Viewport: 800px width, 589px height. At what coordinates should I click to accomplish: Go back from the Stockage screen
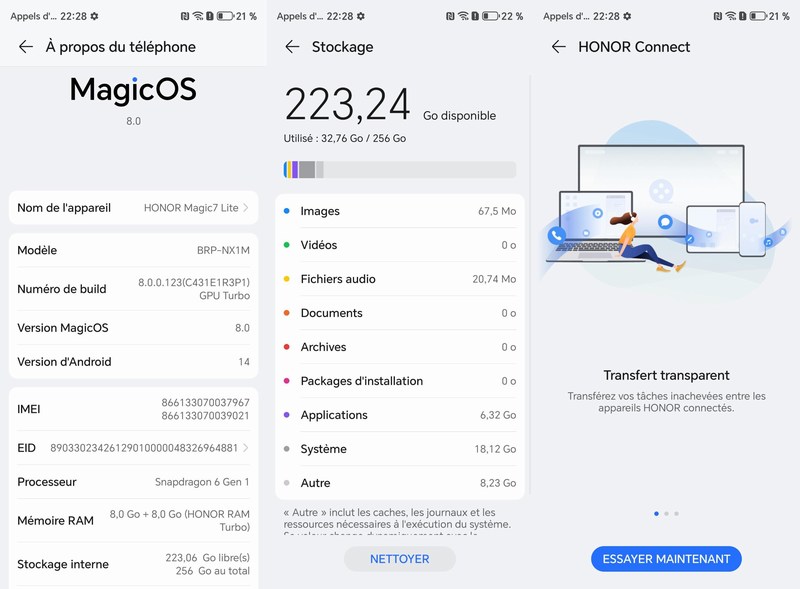[x=292, y=47]
